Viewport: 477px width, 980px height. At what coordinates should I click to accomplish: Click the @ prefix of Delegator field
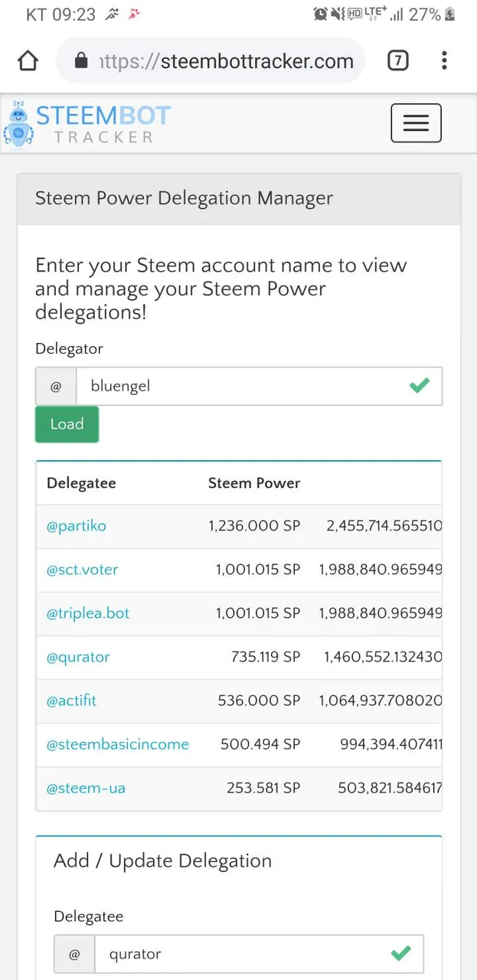coord(56,386)
